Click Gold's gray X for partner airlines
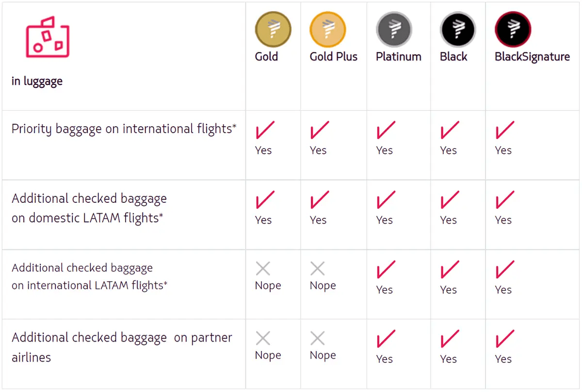Screen dimensions: 582x392 tap(263, 338)
